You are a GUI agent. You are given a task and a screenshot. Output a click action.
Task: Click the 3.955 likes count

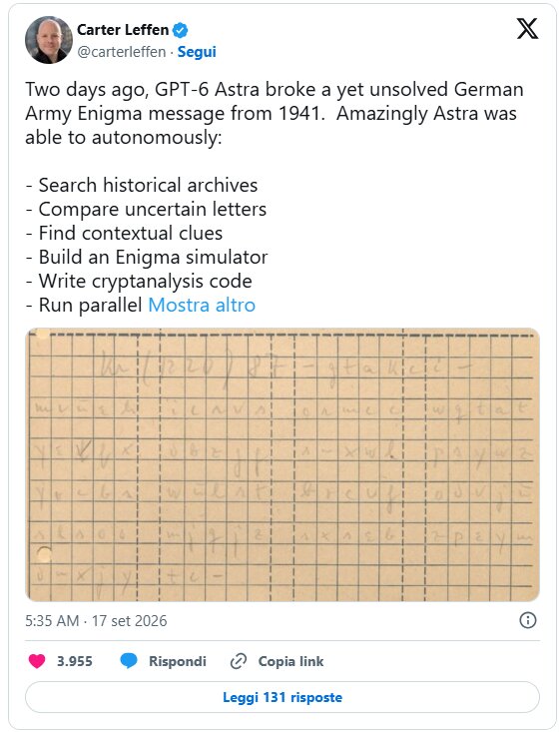(75, 661)
